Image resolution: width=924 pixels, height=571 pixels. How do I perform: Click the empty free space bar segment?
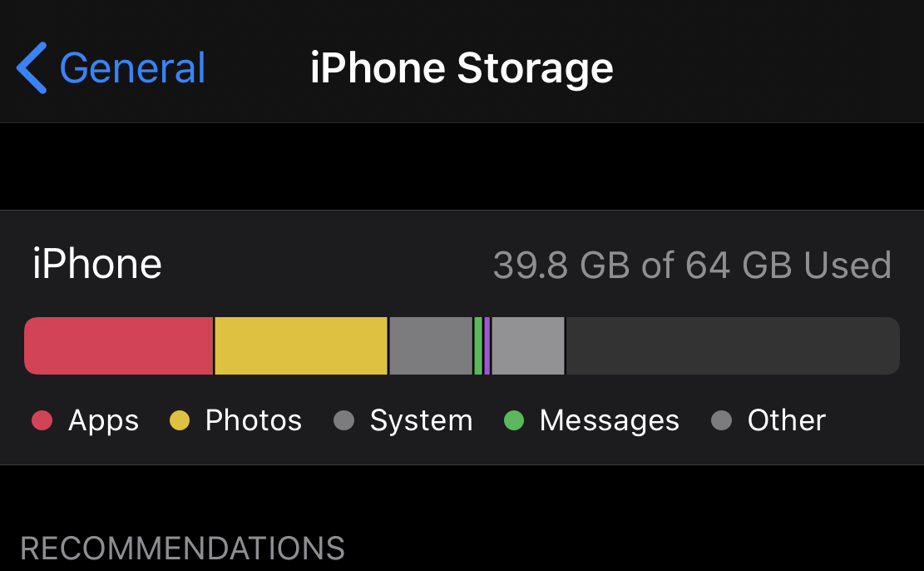click(732, 345)
